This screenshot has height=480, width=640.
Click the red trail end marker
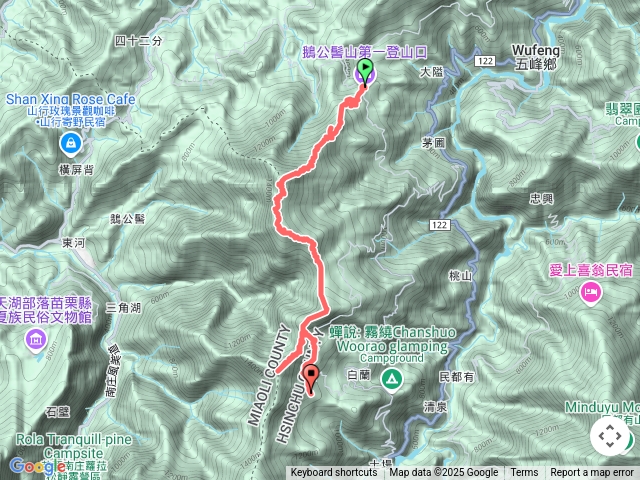click(311, 376)
